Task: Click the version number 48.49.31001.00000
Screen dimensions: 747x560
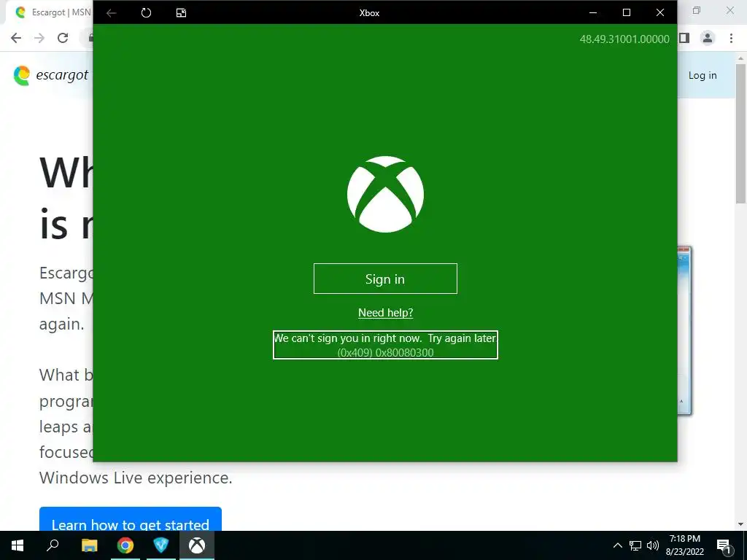Action: pyautogui.click(x=624, y=39)
